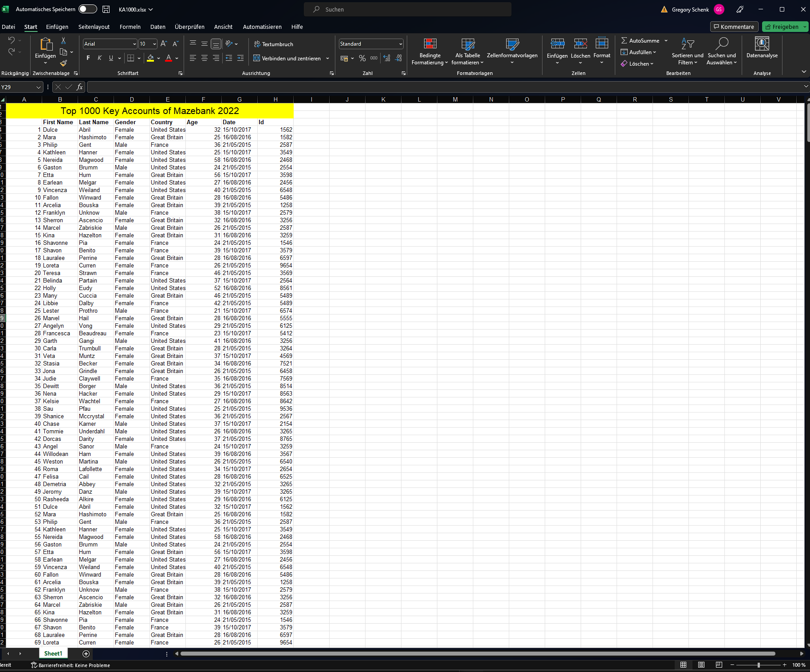Open the Einfügen ribbon tab
The image size is (810, 672).
point(57,27)
